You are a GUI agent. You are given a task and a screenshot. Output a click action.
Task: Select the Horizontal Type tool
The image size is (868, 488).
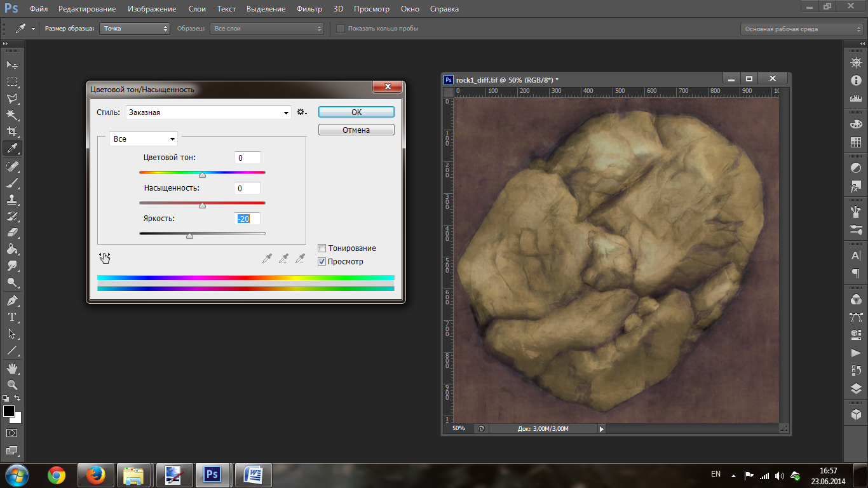coord(11,317)
